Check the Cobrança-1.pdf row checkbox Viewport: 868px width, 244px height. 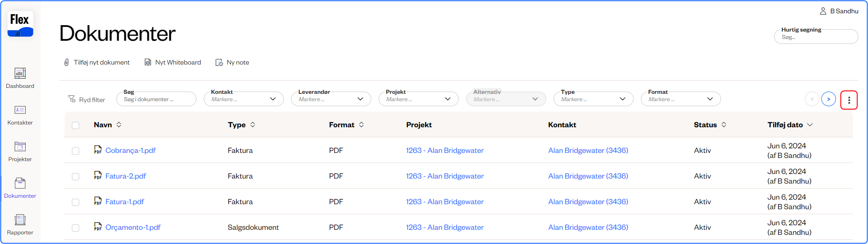point(76,151)
